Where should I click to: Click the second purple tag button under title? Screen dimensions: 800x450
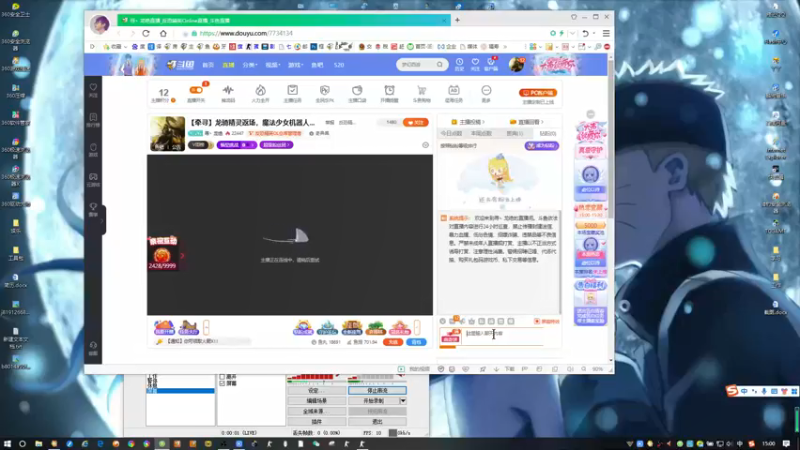click(277, 145)
